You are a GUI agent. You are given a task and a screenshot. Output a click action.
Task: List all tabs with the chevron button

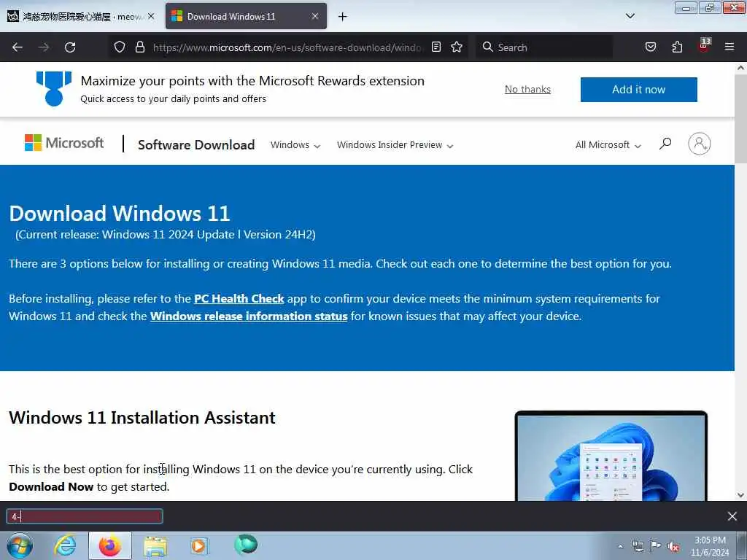pos(630,16)
